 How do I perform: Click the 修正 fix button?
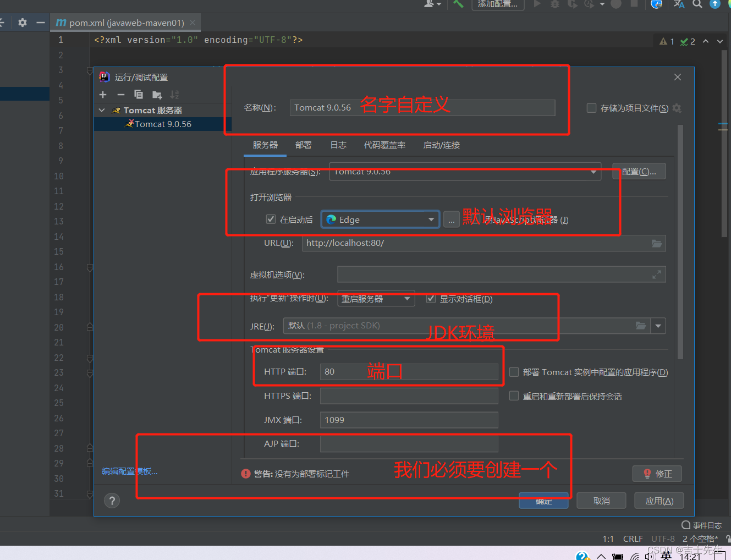[x=657, y=474]
